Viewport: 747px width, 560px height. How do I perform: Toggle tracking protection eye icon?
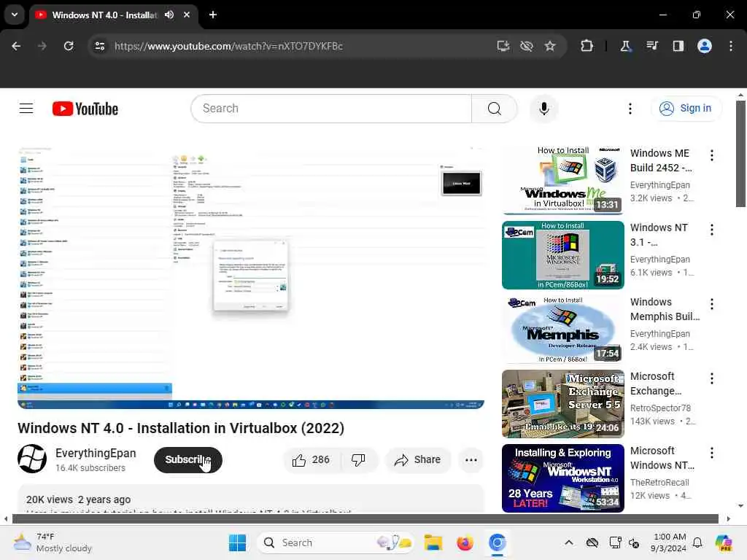point(527,46)
